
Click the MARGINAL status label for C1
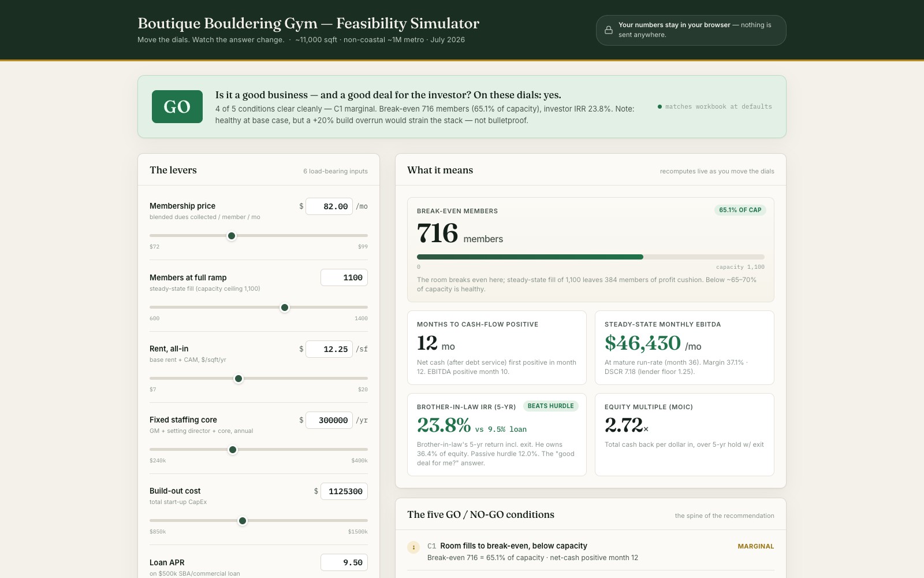tap(756, 546)
